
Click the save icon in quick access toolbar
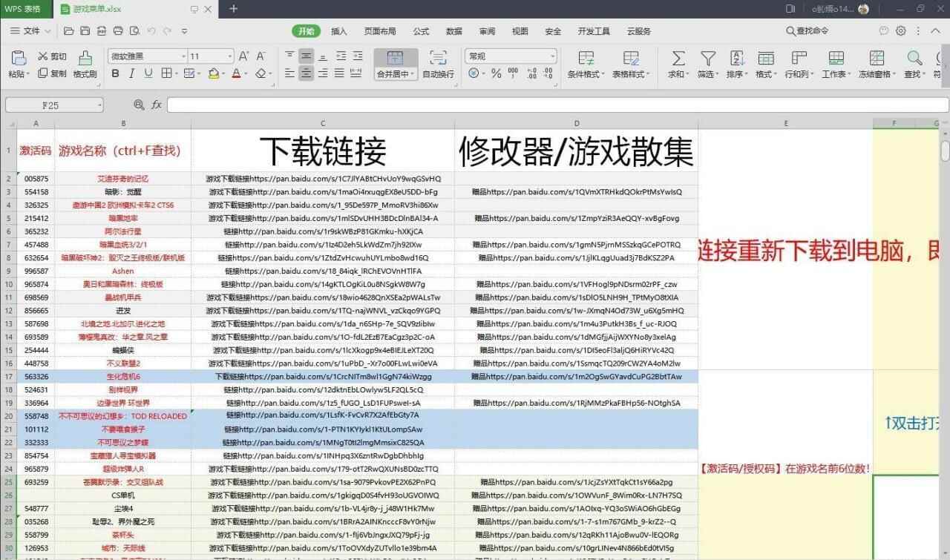tap(85, 31)
